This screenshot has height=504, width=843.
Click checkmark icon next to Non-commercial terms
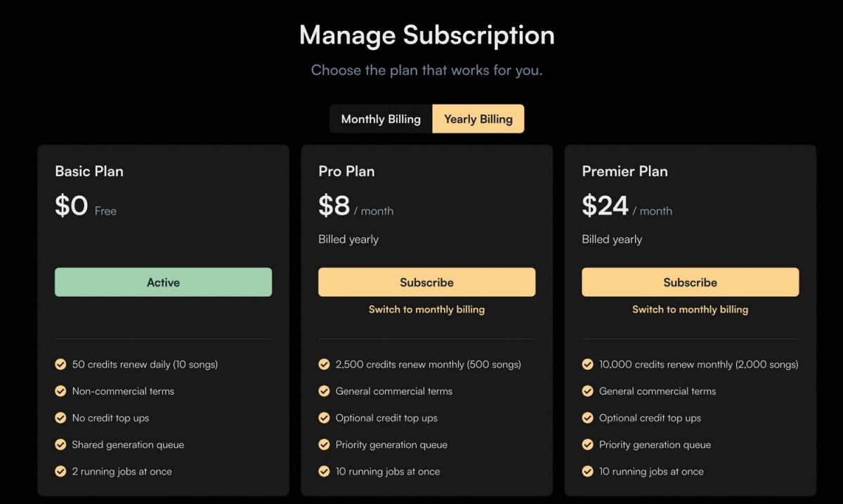point(60,391)
